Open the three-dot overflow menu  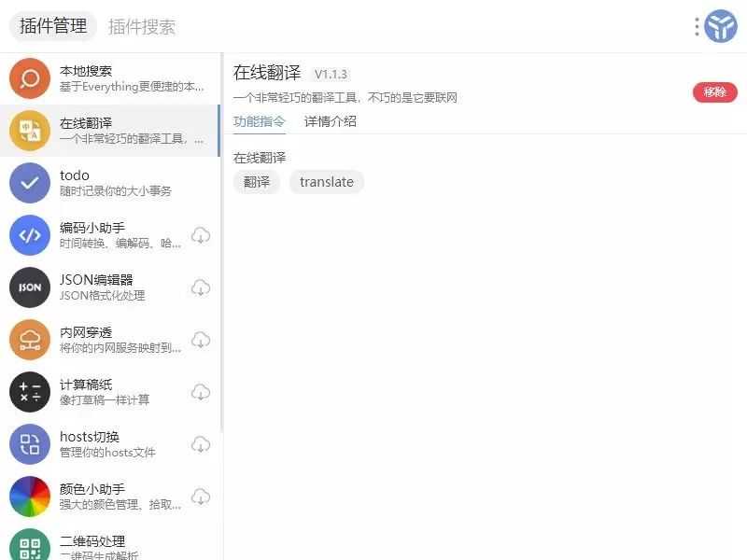pyautogui.click(x=696, y=25)
